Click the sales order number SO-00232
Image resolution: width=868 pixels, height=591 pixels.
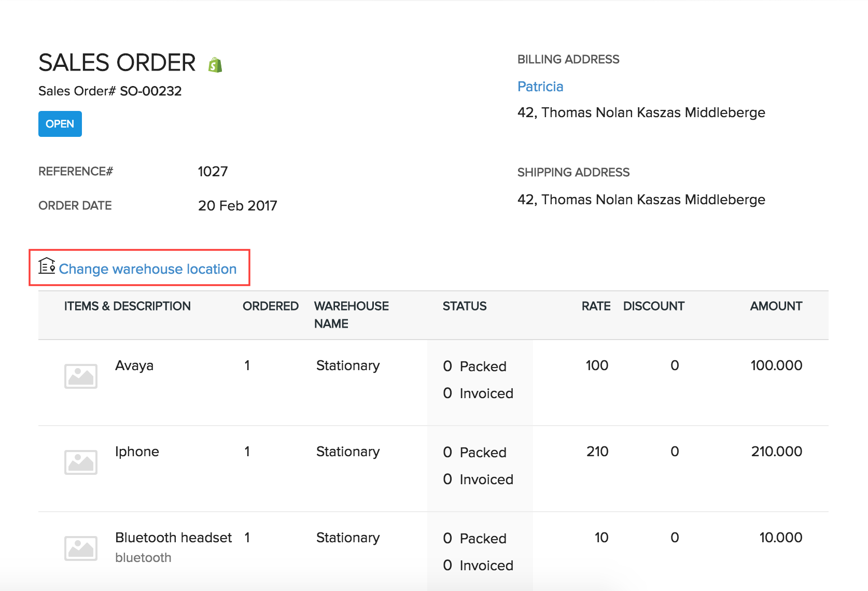click(x=151, y=91)
